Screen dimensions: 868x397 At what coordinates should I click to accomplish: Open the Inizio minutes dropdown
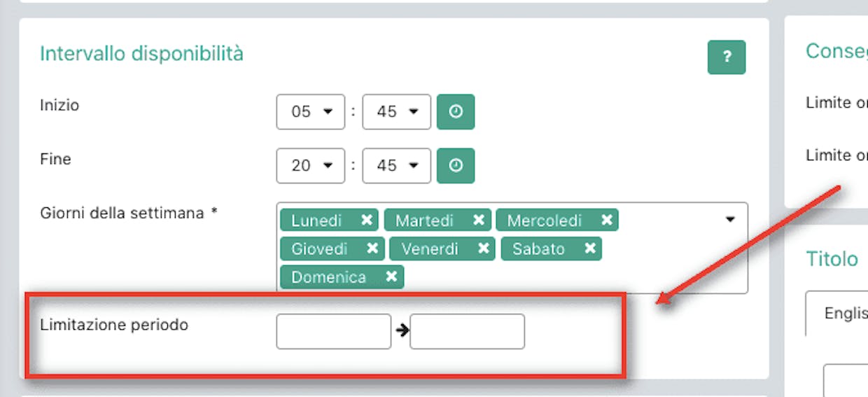click(397, 112)
